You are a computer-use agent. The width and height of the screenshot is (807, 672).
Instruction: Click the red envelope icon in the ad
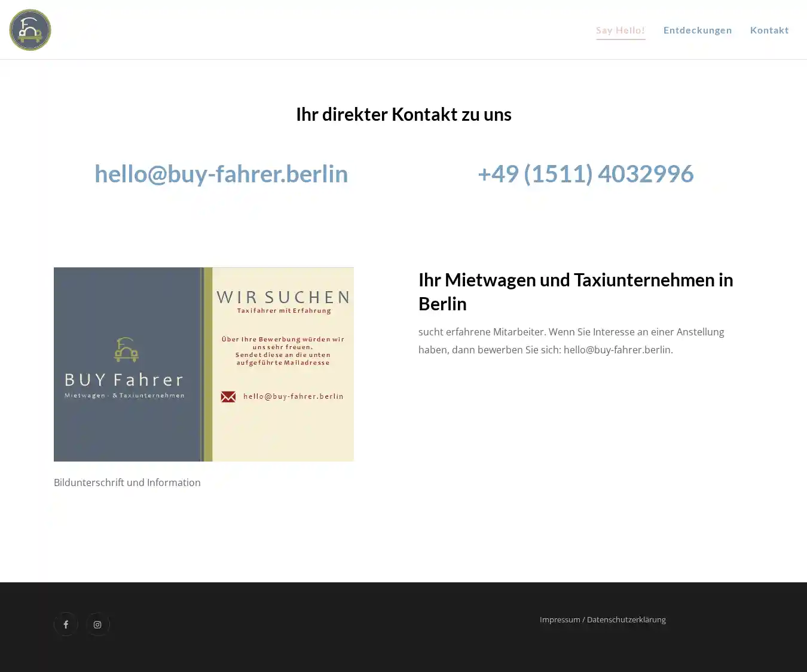[x=228, y=396]
